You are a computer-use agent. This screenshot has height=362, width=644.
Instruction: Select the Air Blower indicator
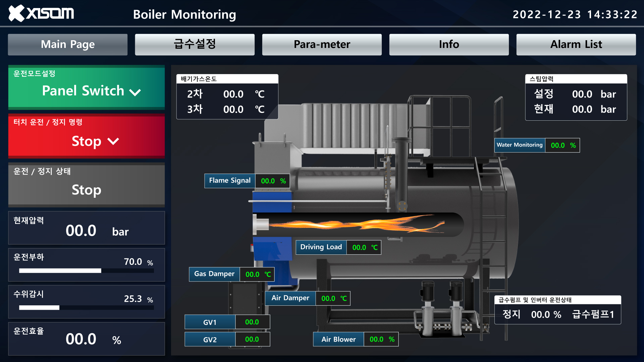pos(338,339)
